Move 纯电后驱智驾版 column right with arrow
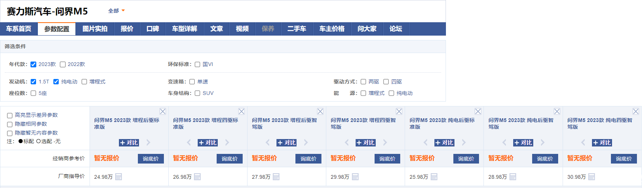The height and width of the screenshot is (188, 644). pyautogui.click(x=543, y=142)
